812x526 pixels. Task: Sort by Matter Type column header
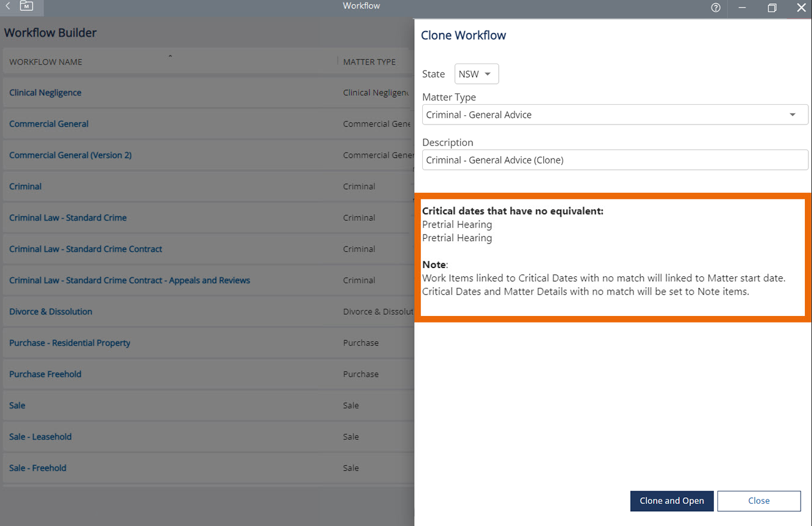(369, 62)
